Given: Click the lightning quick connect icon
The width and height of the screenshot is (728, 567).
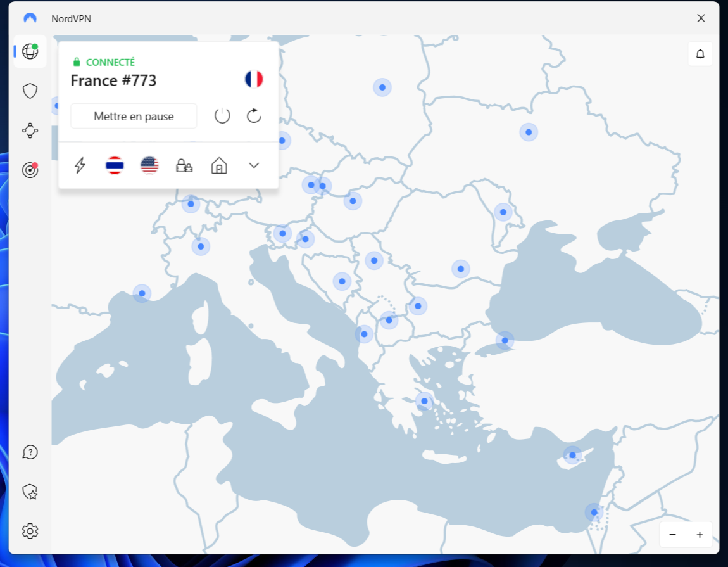Looking at the screenshot, I should 80,165.
